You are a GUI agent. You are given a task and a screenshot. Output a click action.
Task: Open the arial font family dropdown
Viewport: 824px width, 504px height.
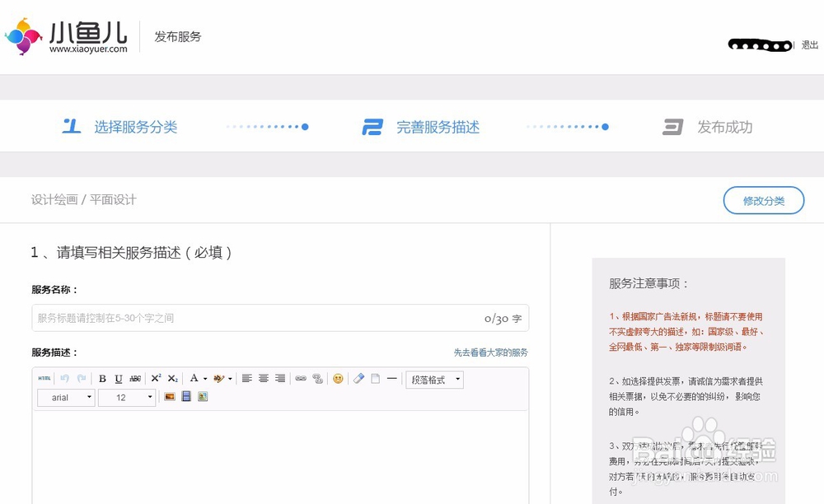coord(65,397)
